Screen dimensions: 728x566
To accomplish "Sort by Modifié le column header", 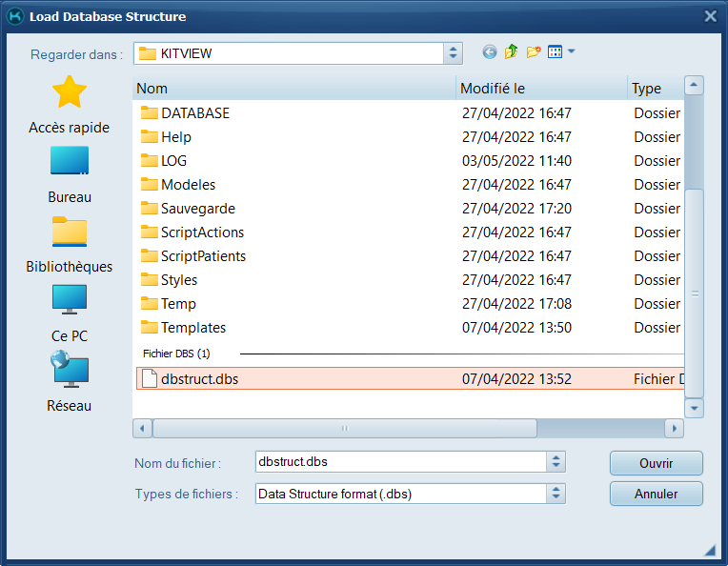I will tap(539, 89).
